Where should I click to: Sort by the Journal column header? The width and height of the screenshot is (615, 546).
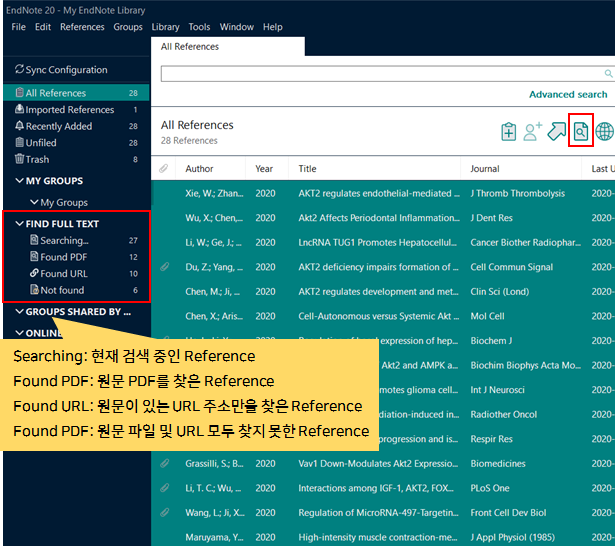[x=485, y=169]
